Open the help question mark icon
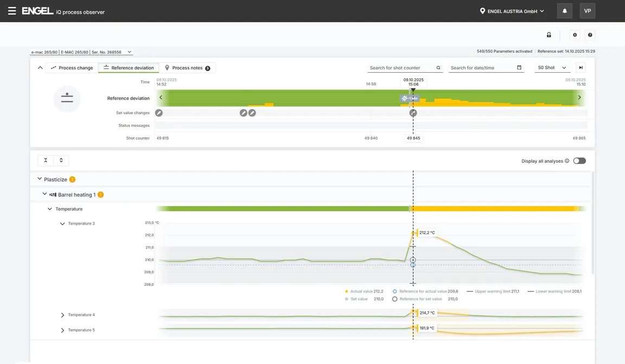 590,35
